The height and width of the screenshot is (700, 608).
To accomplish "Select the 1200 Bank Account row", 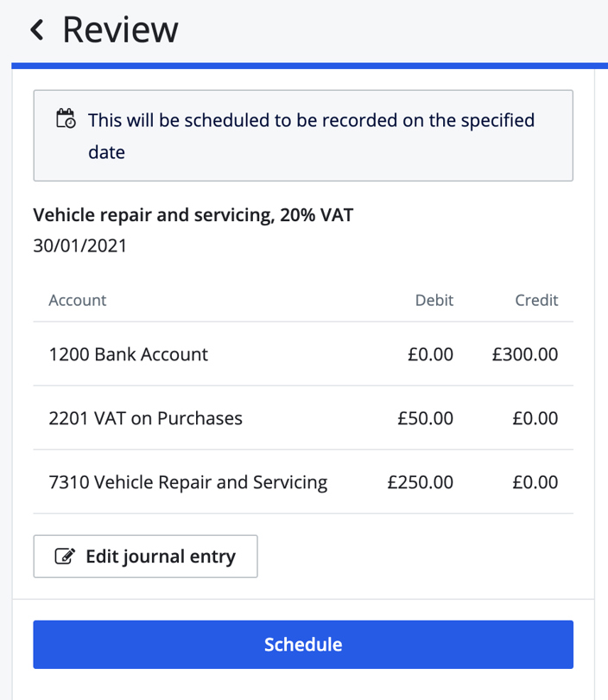I will click(128, 354).
